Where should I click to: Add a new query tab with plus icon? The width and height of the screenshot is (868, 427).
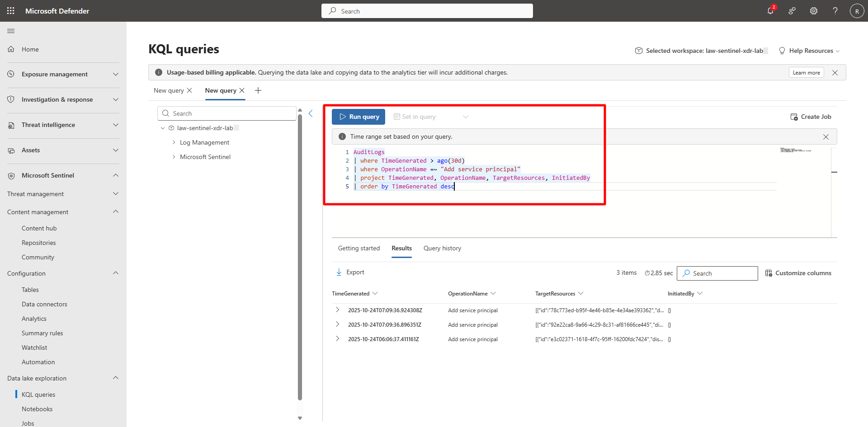[x=258, y=90]
